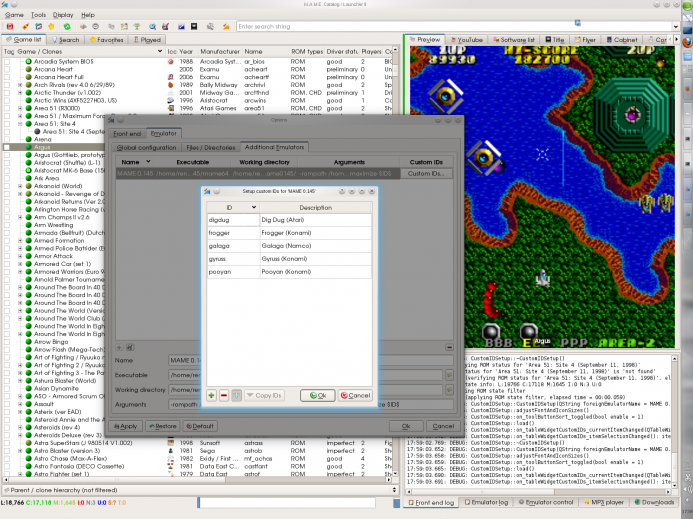
Task: Tick tag checkbox for Arctic Thunder row
Action: click(x=7, y=93)
